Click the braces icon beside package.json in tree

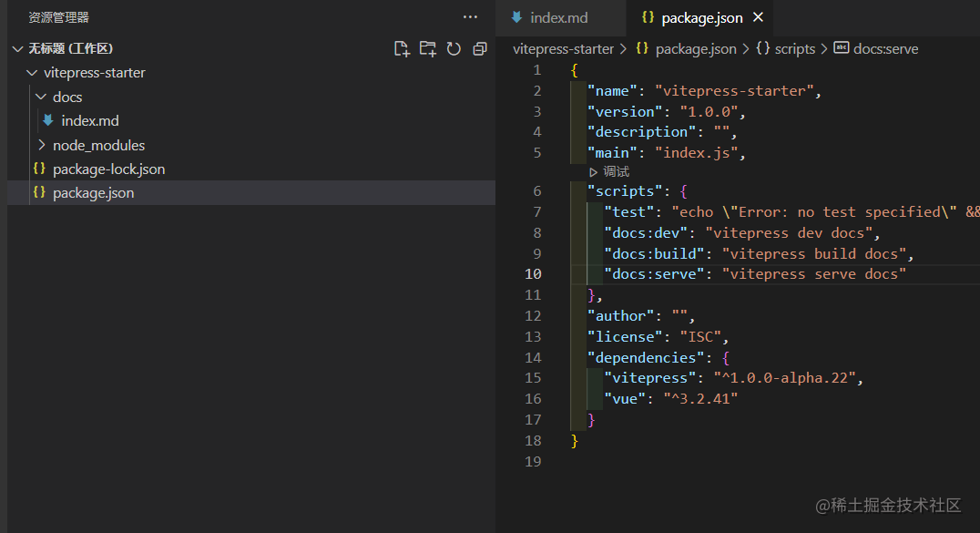tap(39, 192)
